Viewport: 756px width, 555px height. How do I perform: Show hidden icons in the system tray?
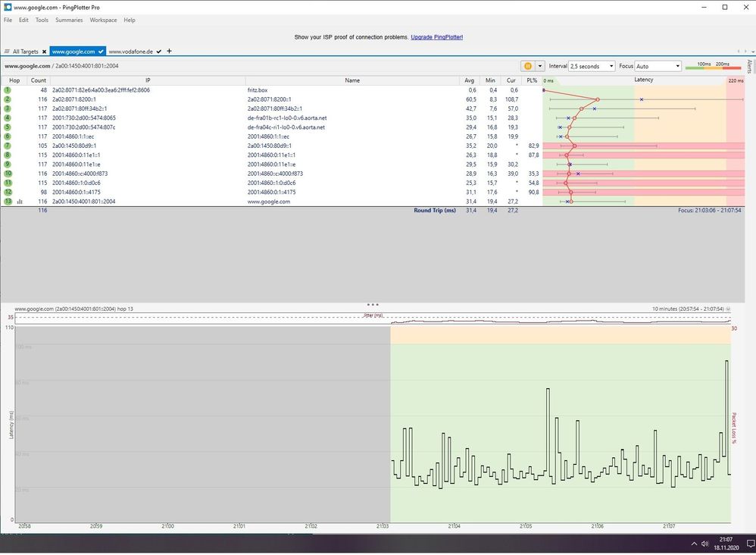pyautogui.click(x=695, y=544)
